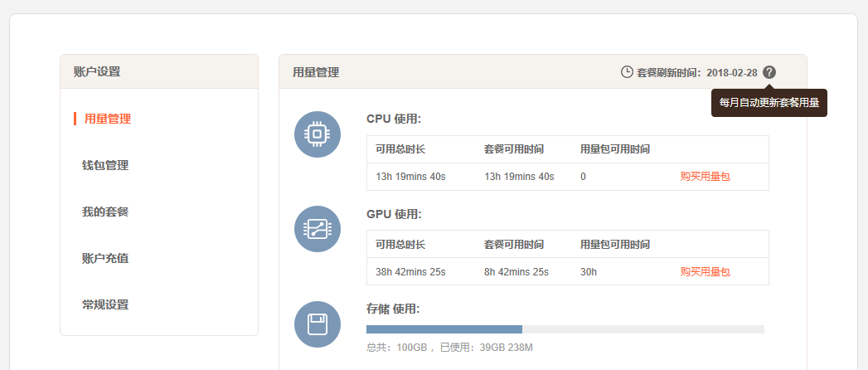Viewport: 868px width, 370px height.
Task: Open 钱包管理 from the account menu
Action: pos(105,165)
